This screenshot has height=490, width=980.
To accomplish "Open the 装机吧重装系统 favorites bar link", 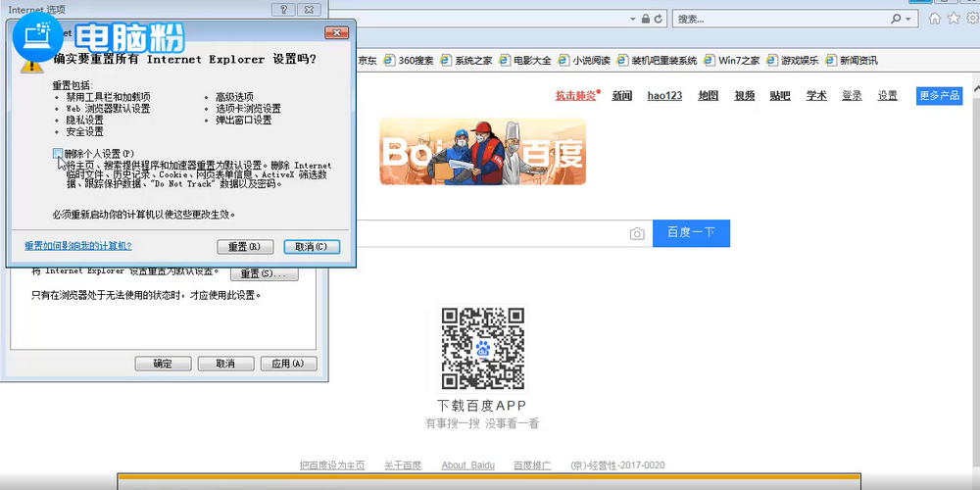I will [x=657, y=61].
